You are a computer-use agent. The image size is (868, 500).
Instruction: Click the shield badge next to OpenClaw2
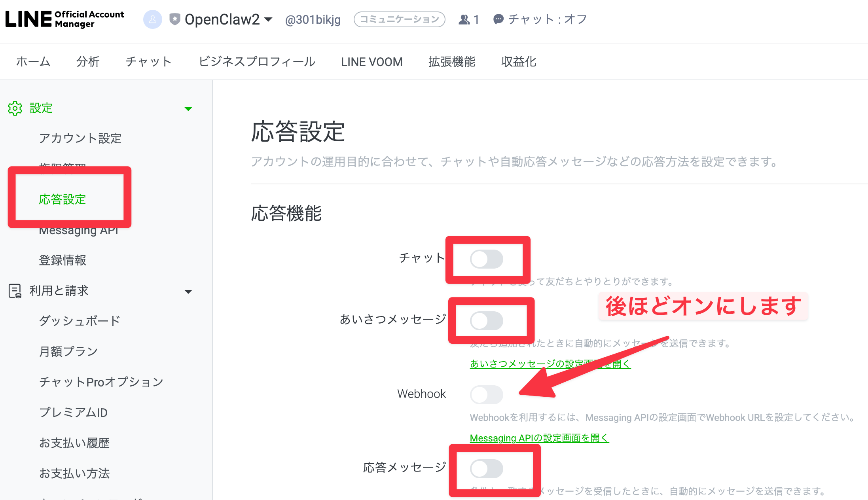click(174, 19)
